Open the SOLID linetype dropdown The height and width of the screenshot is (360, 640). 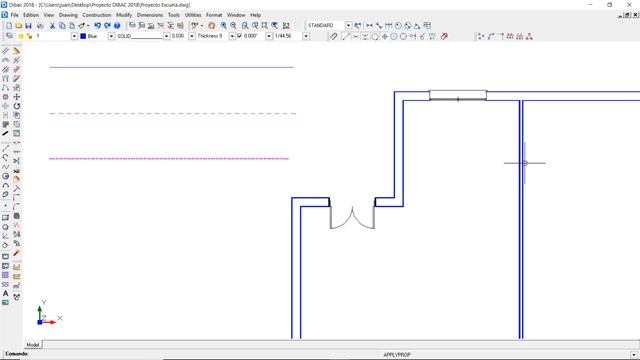coord(167,36)
